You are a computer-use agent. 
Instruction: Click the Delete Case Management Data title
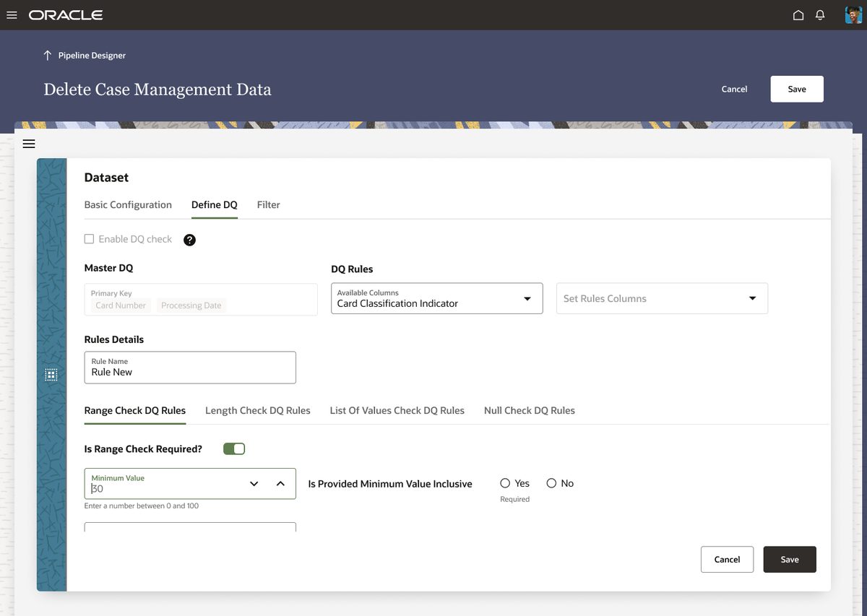click(158, 90)
